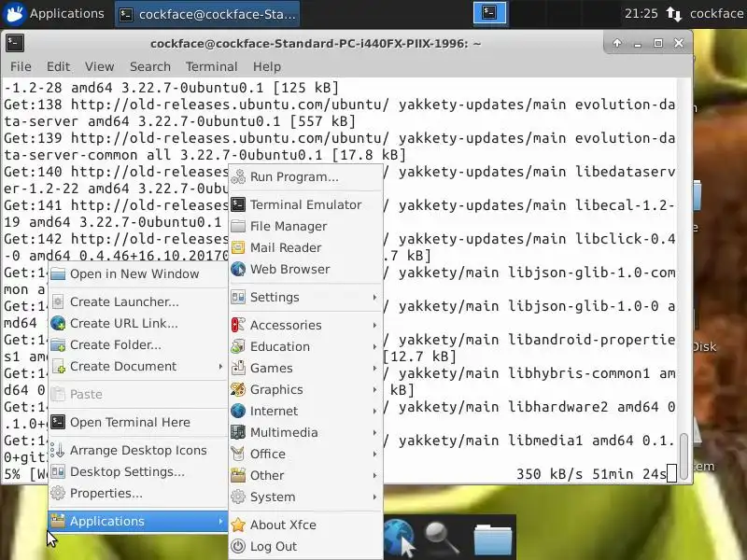Select the cockface terminal taskbar button
This screenshot has width=747, height=560.
pos(207,14)
